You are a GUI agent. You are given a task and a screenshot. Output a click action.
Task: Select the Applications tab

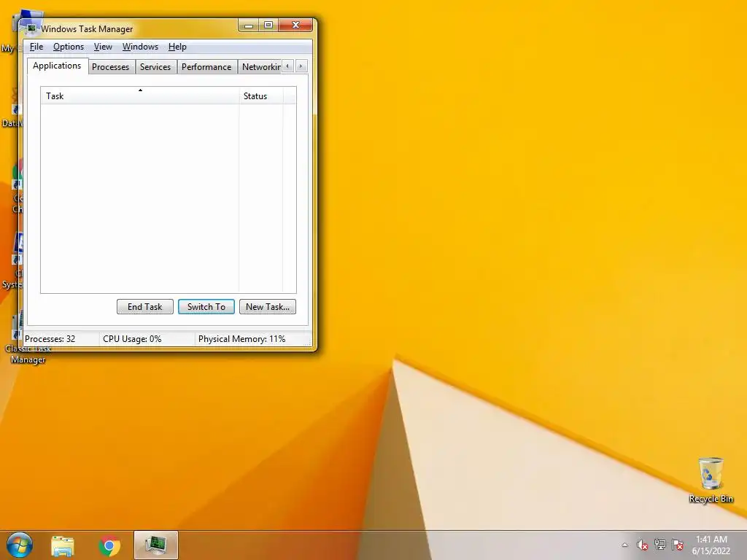pos(57,66)
